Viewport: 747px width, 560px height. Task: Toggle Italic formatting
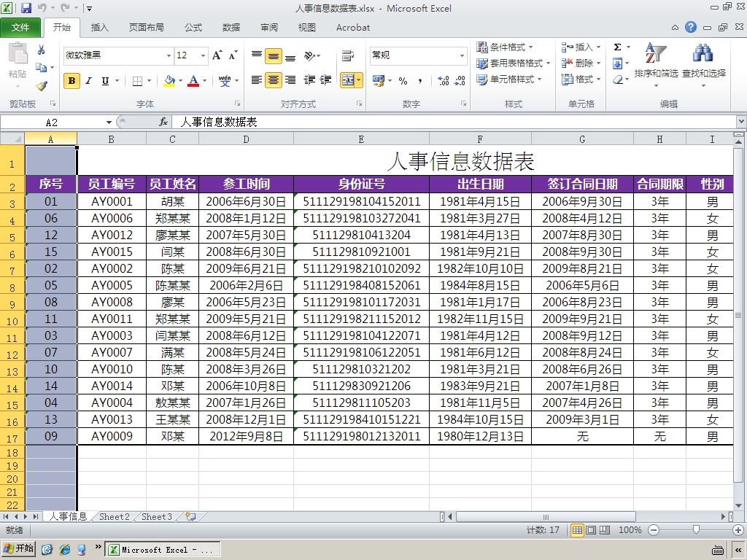click(88, 81)
